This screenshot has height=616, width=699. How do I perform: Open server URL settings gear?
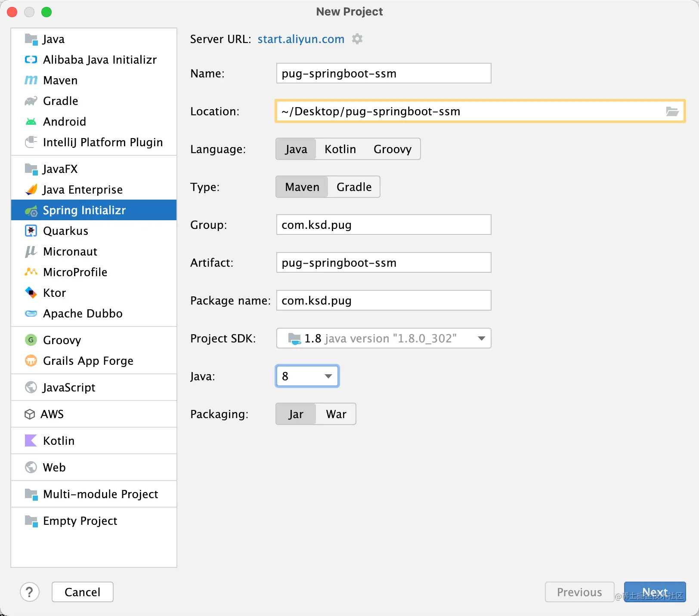(357, 39)
